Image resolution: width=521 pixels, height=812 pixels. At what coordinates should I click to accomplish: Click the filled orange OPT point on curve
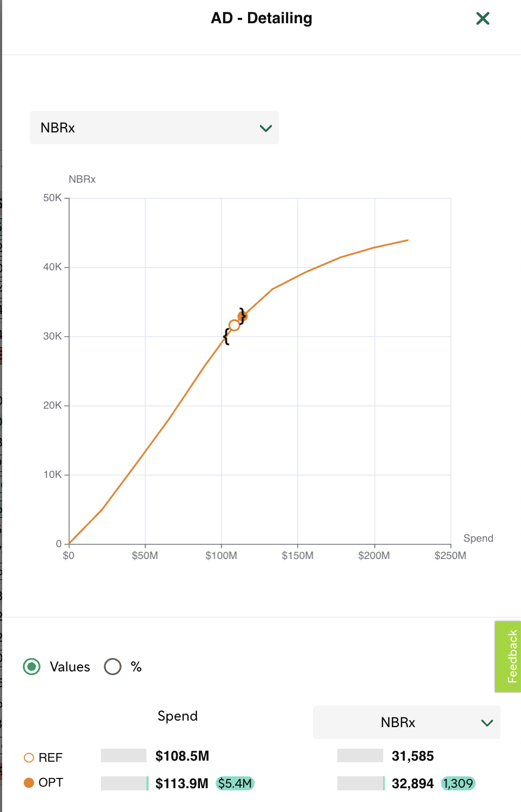click(242, 317)
